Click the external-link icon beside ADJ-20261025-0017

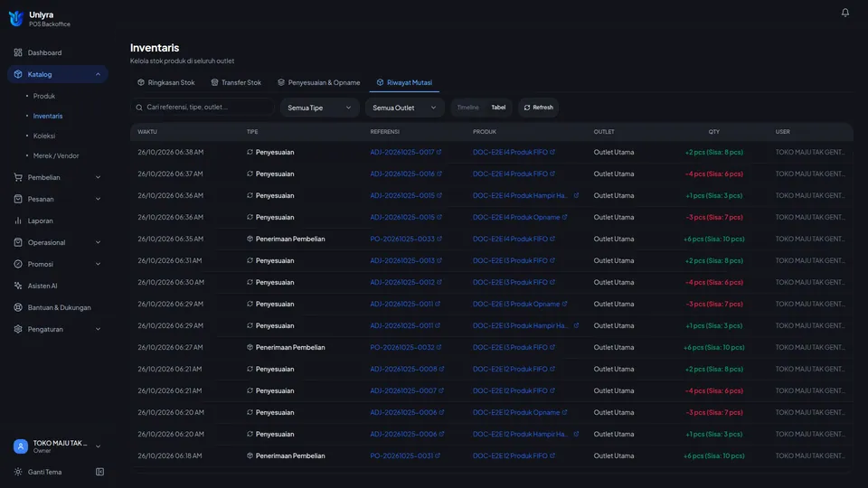(x=439, y=152)
